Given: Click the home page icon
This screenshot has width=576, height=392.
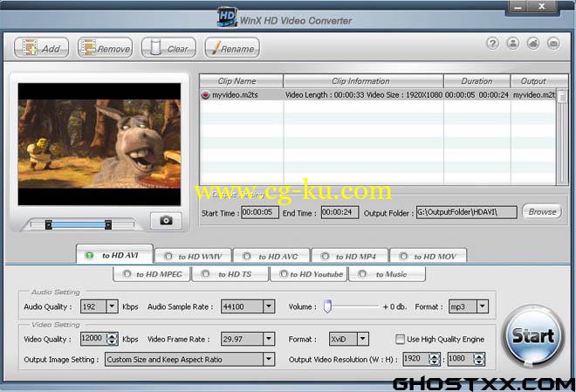Looking at the screenshot, I should point(533,44).
